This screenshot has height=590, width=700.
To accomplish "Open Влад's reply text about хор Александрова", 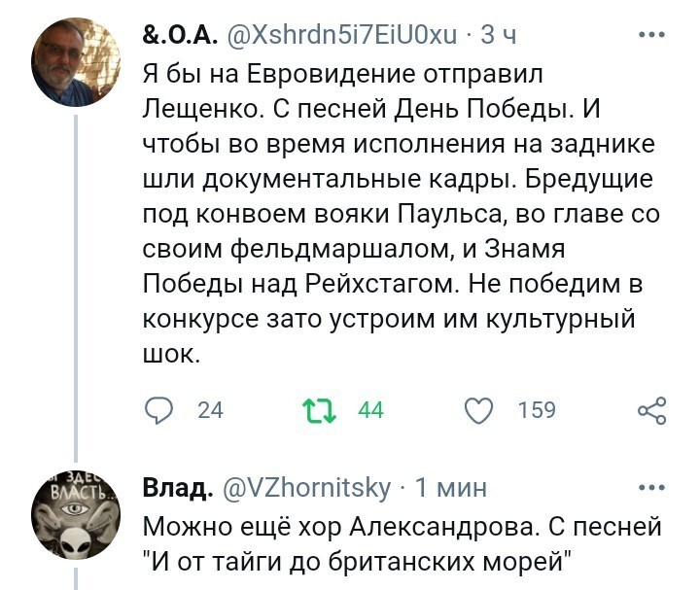I will click(402, 543).
